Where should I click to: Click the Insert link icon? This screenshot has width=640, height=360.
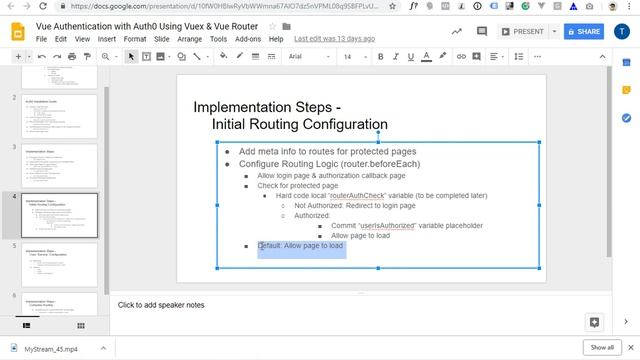pyautogui.click(x=461, y=57)
